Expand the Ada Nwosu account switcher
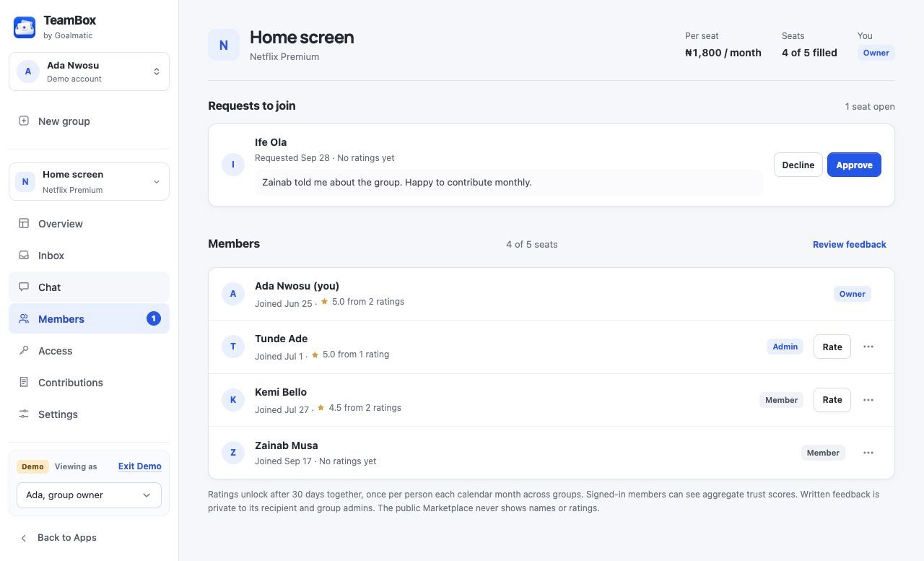 tap(89, 71)
